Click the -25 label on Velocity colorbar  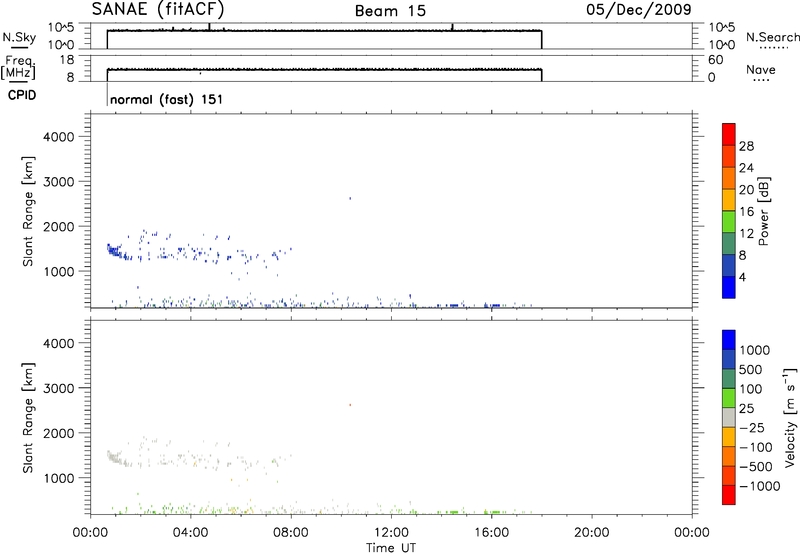click(752, 428)
